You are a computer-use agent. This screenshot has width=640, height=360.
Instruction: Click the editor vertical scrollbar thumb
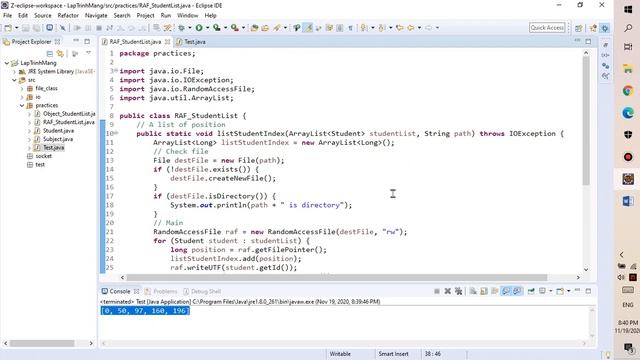click(586, 121)
